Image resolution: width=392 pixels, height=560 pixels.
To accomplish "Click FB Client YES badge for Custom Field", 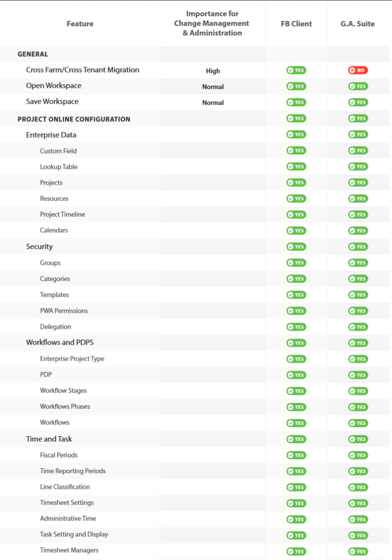I will coord(296,151).
